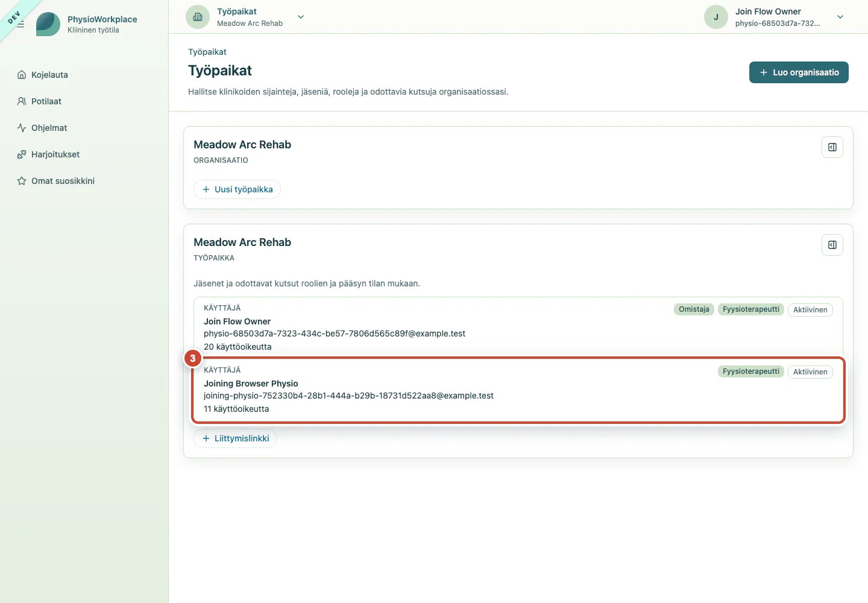868x603 pixels.
Task: Click the Omat suosikkini star icon
Action: [x=22, y=181]
